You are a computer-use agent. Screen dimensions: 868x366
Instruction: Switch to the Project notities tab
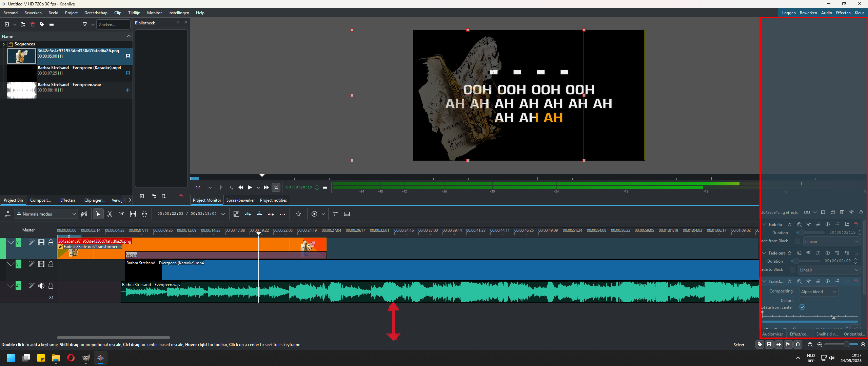[273, 200]
